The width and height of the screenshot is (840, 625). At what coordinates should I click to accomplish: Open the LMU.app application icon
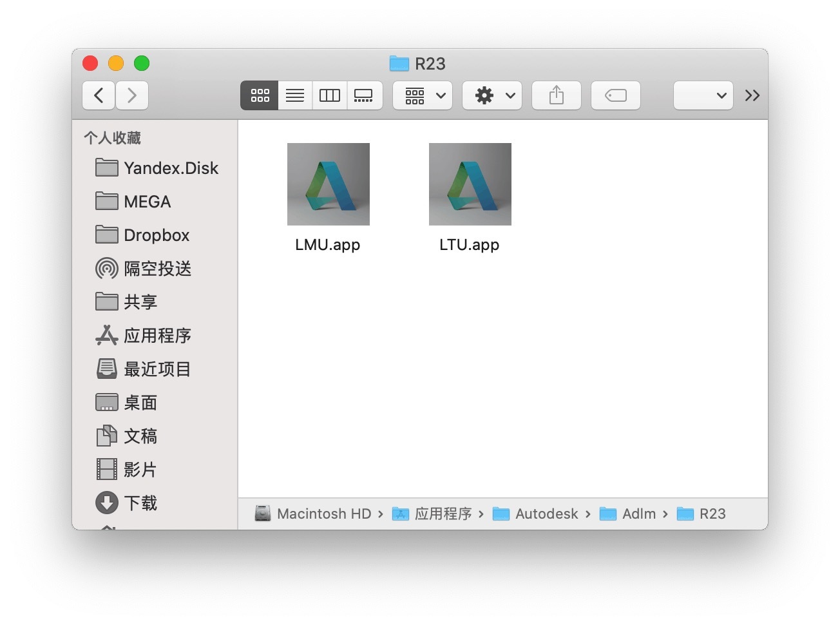click(x=328, y=184)
